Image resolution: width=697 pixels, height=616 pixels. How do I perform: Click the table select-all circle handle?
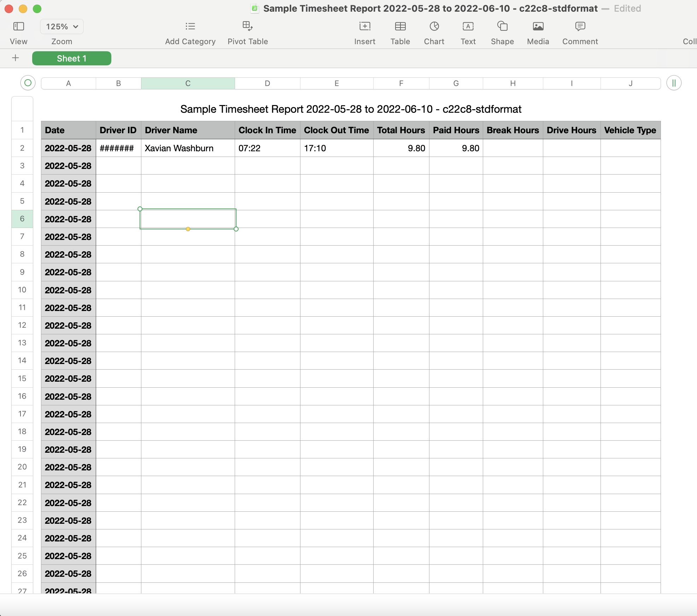coord(28,83)
